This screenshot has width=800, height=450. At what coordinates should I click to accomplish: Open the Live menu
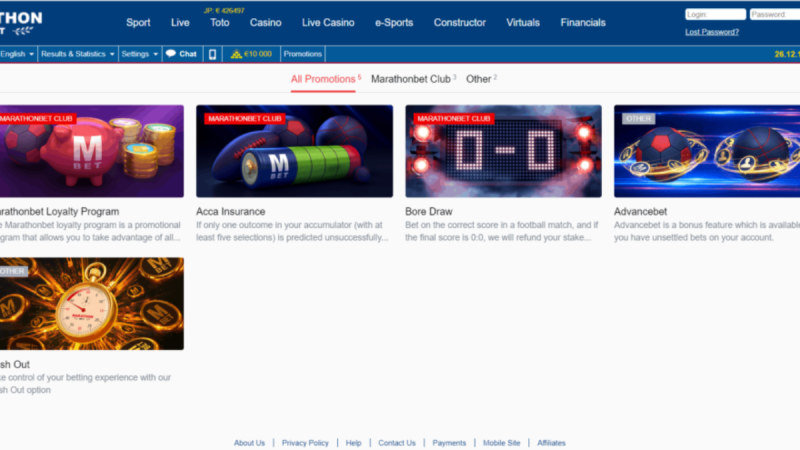coord(180,22)
